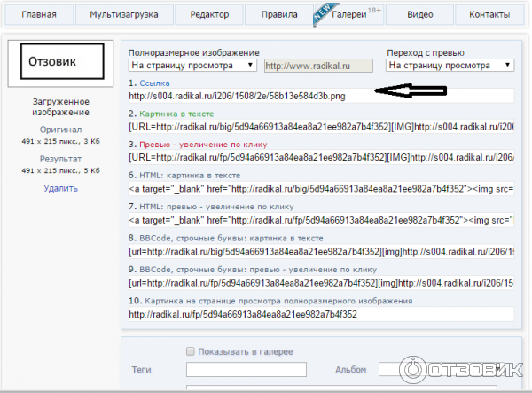Expand Переход с превью dropdown
This screenshot has width=532, height=393.
click(x=450, y=66)
